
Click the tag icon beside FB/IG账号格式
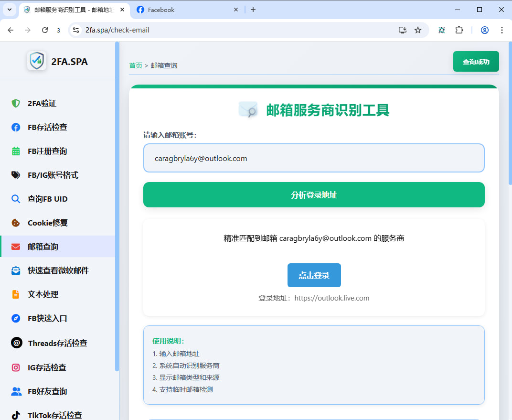[x=16, y=175]
